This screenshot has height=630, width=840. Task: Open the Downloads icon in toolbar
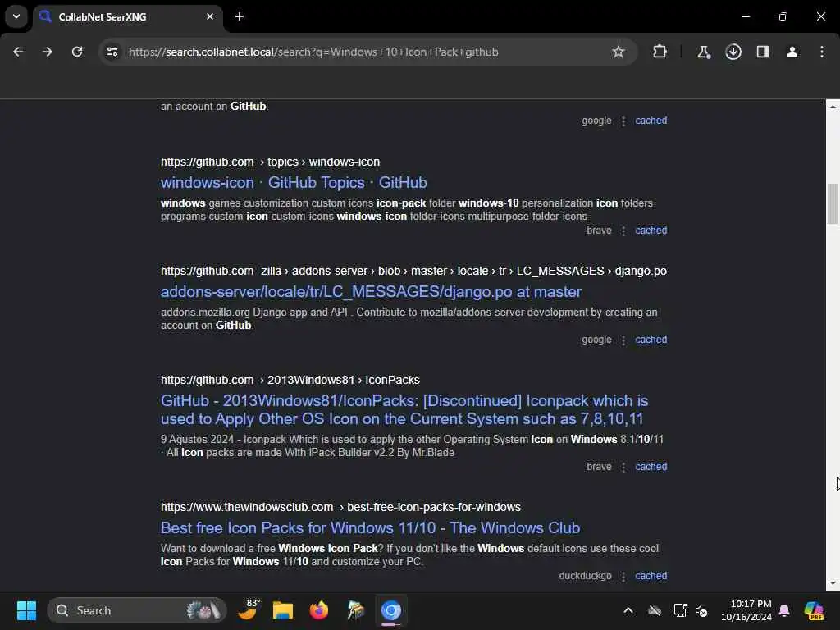coord(733,52)
